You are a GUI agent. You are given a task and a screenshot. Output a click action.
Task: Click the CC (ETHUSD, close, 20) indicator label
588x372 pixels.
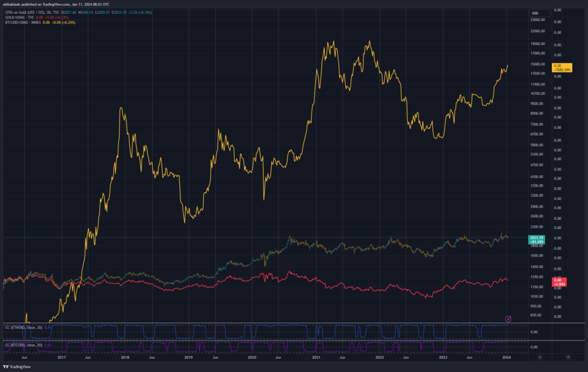(24, 327)
